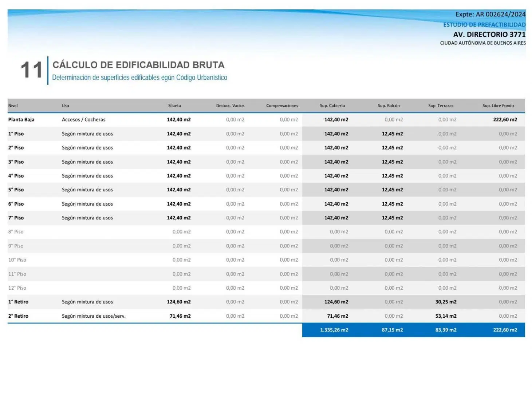Click the total Sup. Balcón 87,15 m2
532x393 pixels.
[x=392, y=330]
